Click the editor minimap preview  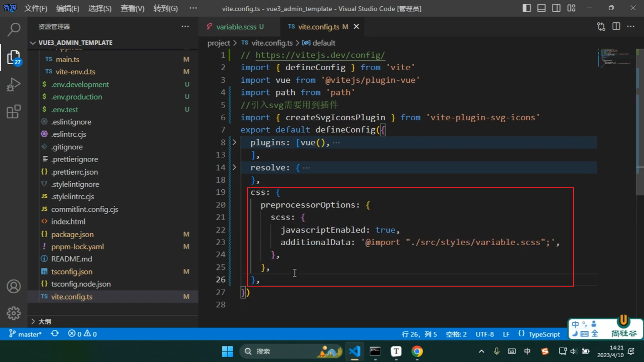click(616, 58)
